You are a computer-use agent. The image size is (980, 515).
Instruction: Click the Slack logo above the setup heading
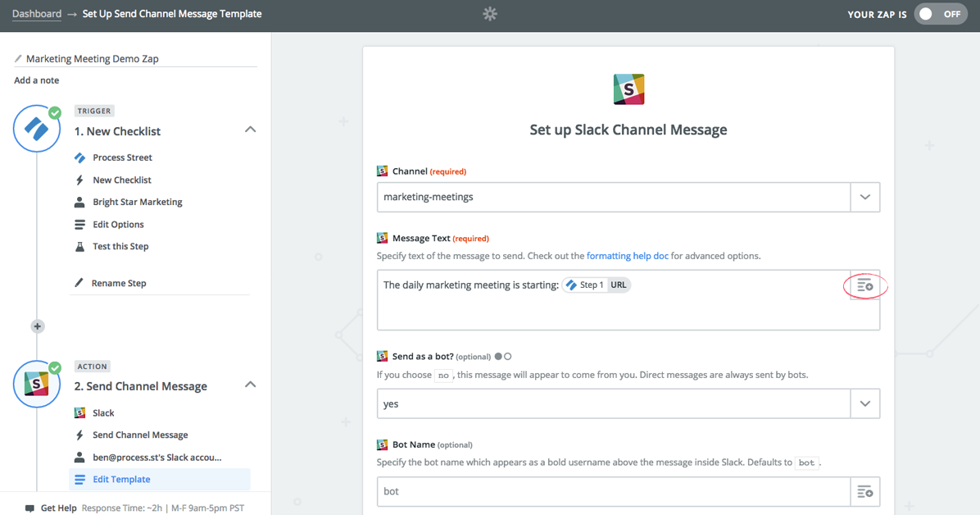click(x=628, y=89)
